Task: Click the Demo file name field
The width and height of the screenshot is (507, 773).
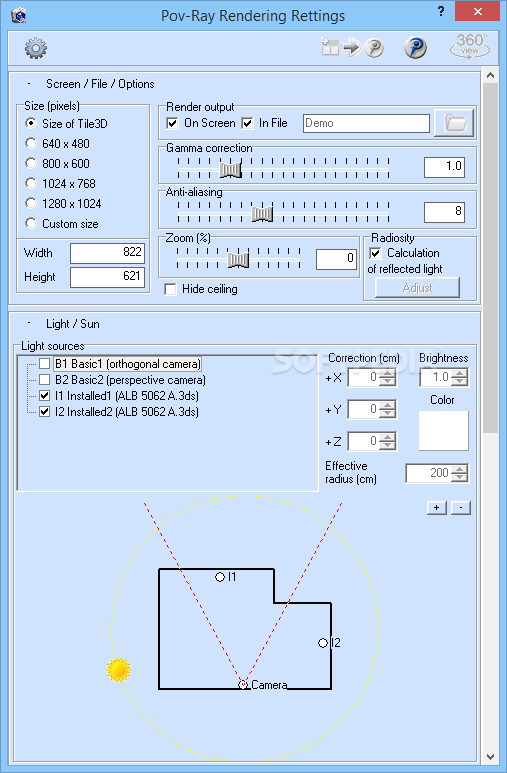Action: pyautogui.click(x=366, y=123)
